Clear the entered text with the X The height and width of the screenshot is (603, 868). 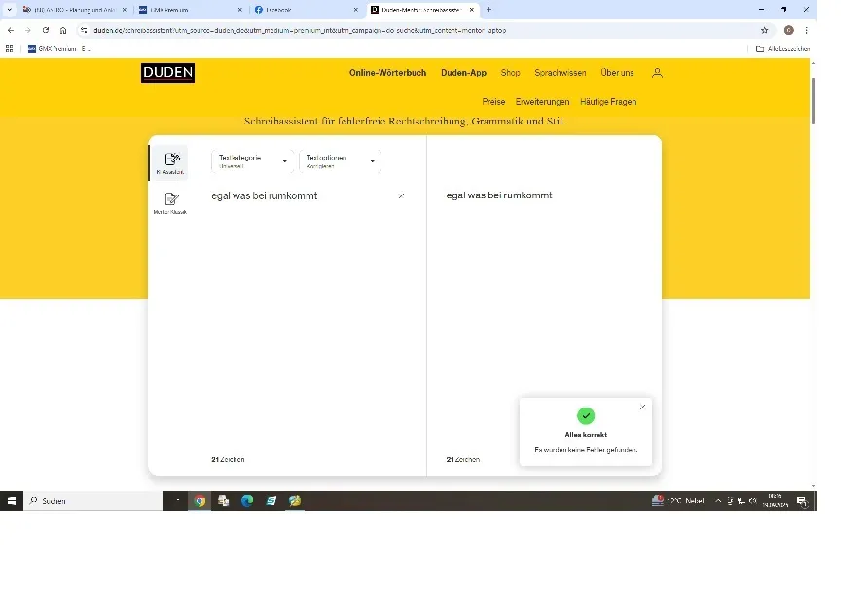401,195
